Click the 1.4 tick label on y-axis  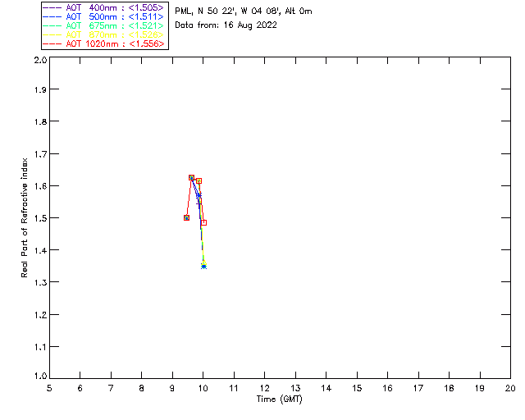40,250
